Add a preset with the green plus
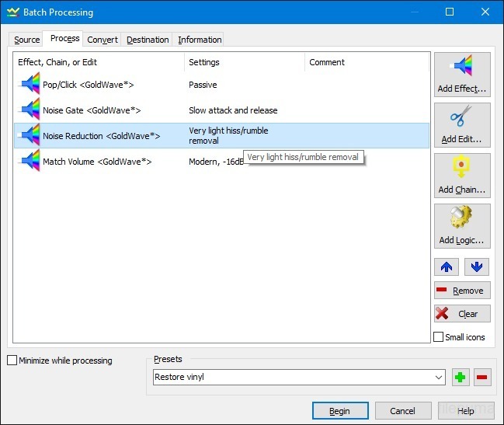 tap(461, 378)
